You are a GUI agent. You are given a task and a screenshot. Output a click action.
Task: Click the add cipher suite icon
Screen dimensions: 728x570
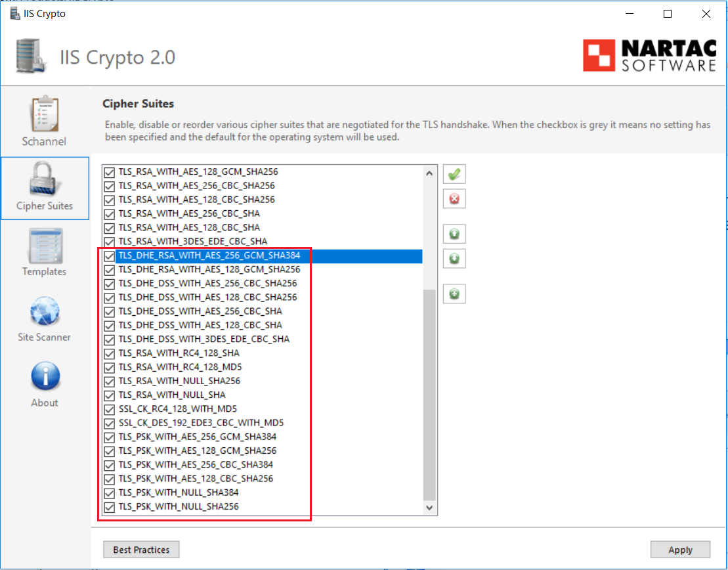pyautogui.click(x=454, y=294)
